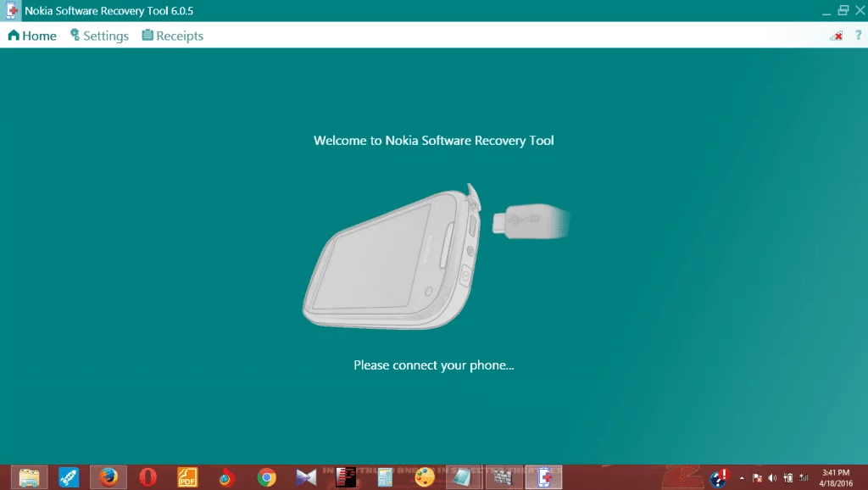The width and height of the screenshot is (868, 490).
Task: Open the orange PDF app in taskbar
Action: [x=187, y=477]
